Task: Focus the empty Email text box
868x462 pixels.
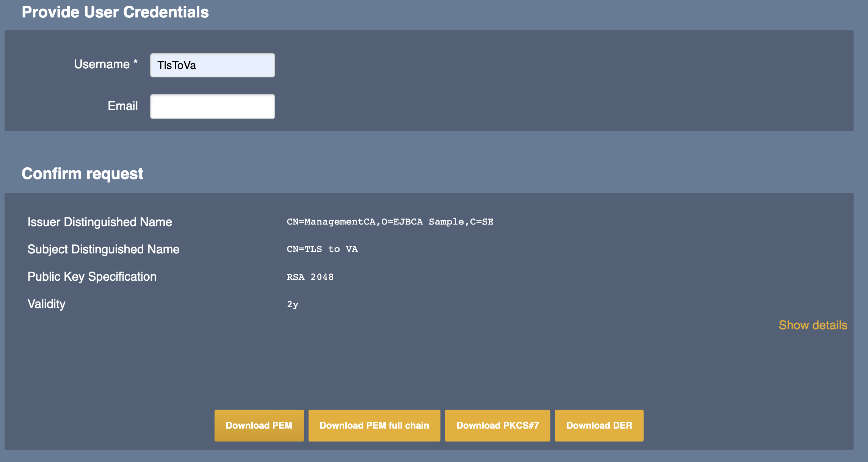Action: pyautogui.click(x=212, y=107)
